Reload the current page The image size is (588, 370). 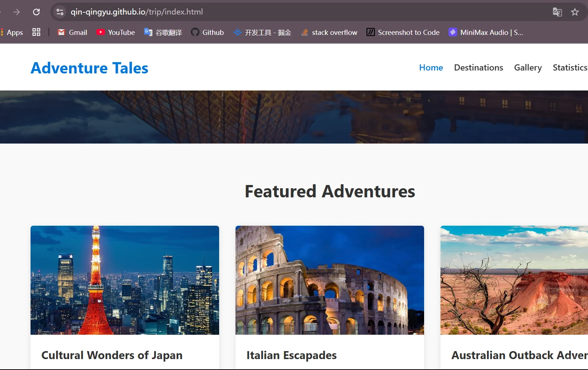(x=36, y=12)
